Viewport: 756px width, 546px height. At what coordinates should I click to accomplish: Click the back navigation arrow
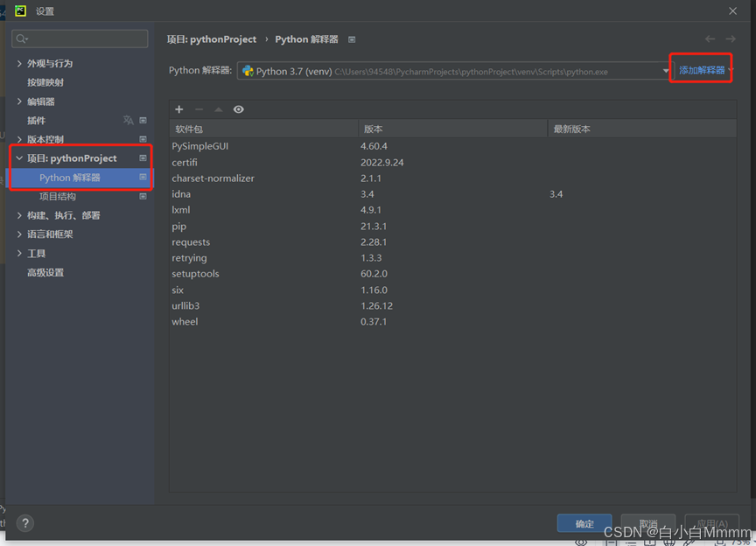pos(710,39)
